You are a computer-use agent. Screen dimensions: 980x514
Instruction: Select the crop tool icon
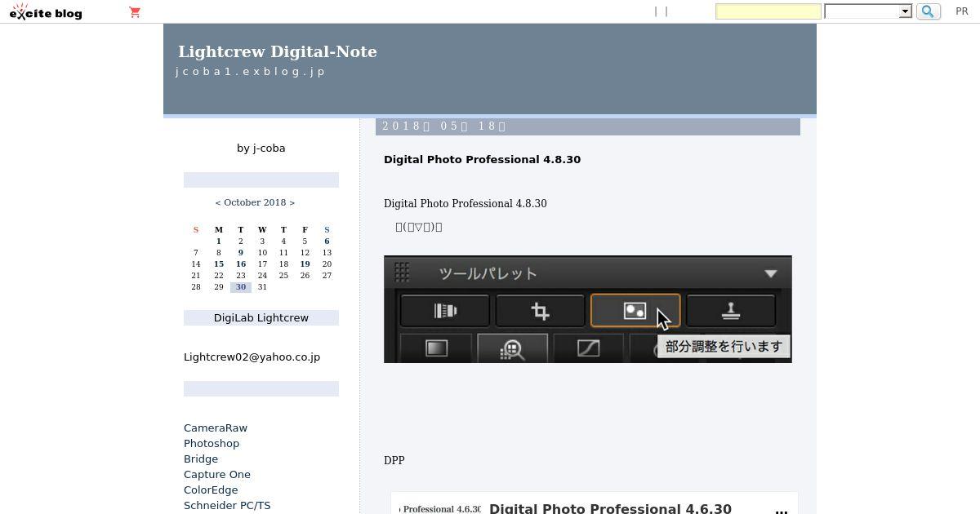click(x=540, y=311)
